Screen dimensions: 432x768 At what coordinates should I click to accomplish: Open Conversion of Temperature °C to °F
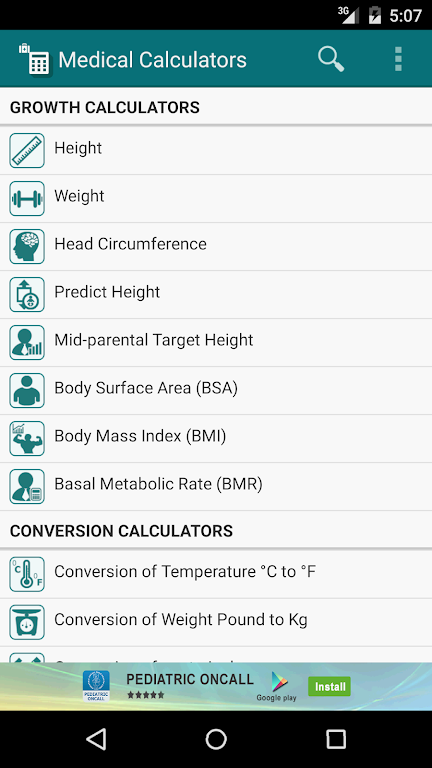click(x=216, y=574)
